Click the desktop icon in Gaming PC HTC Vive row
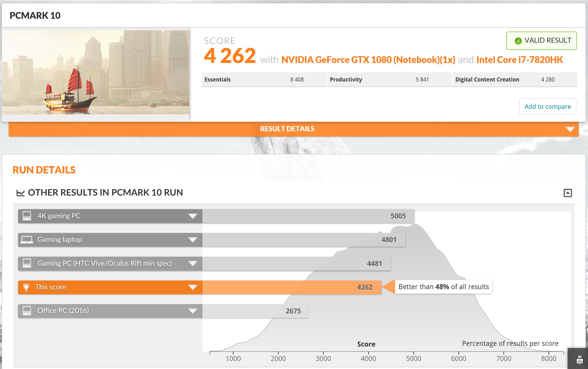Viewport: 588px width, 369px height. point(27,263)
